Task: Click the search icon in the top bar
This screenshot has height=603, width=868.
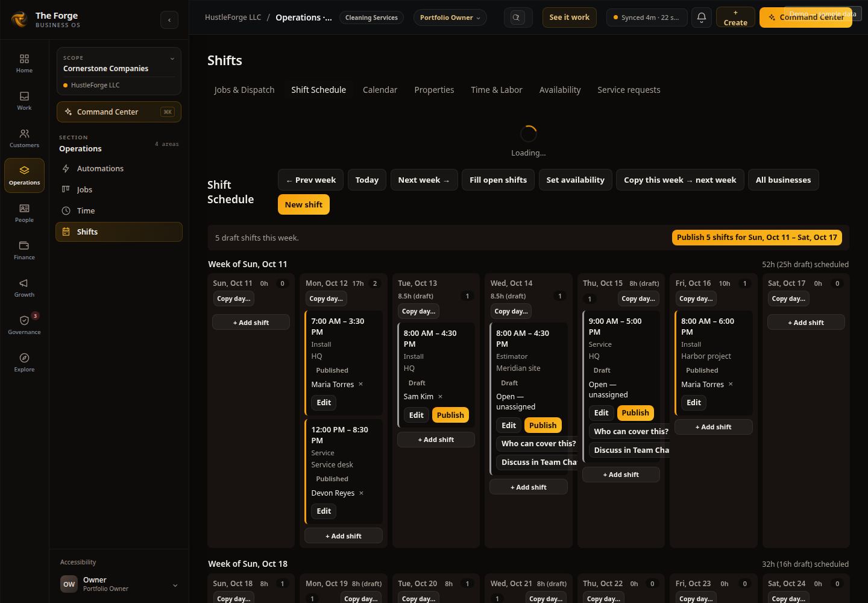Action: (518, 17)
